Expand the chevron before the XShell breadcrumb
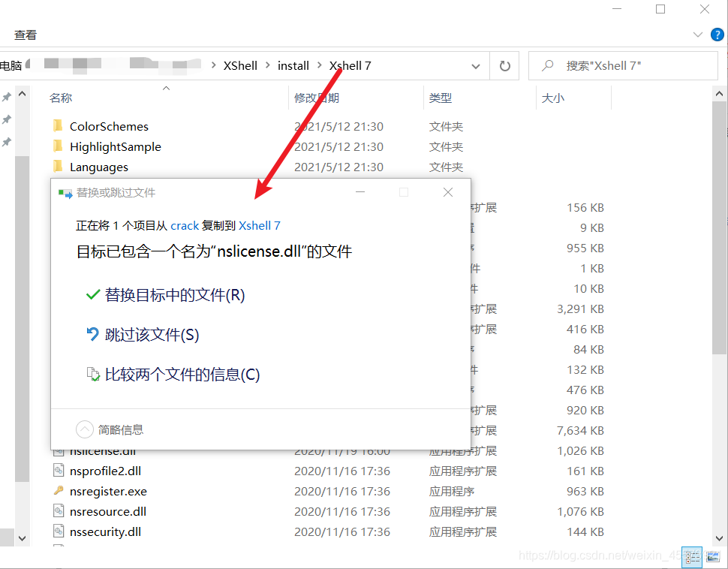 (x=214, y=65)
